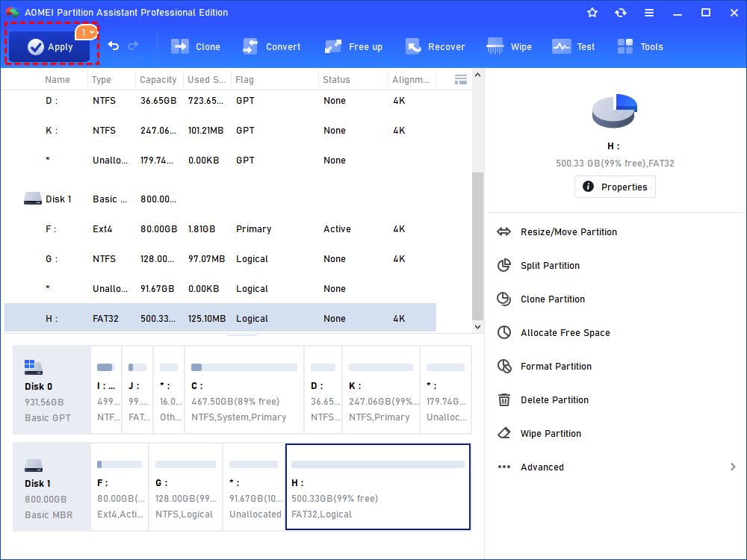Select the 91.67GB unallocated block in map
Screen dimensions: 747x560
[x=254, y=487]
